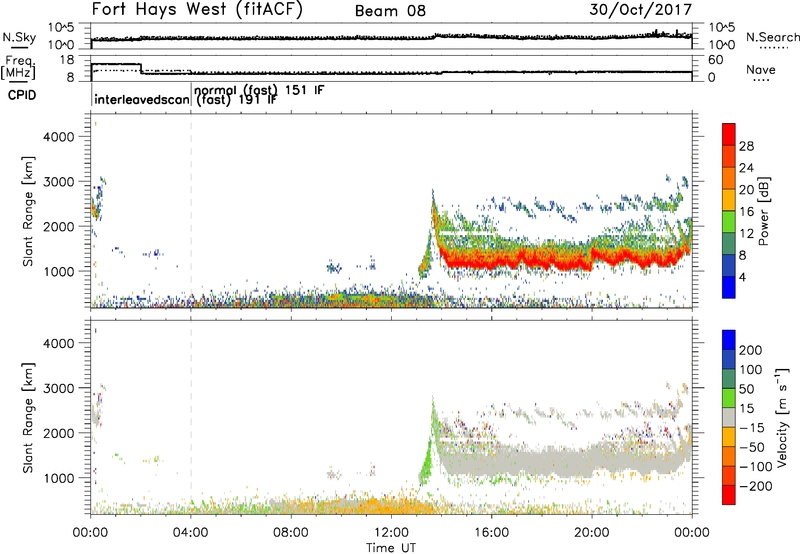Image resolution: width=800 pixels, height=554 pixels.
Task: Select the gray −15 to 15 velocity swatch
Action: click(729, 417)
